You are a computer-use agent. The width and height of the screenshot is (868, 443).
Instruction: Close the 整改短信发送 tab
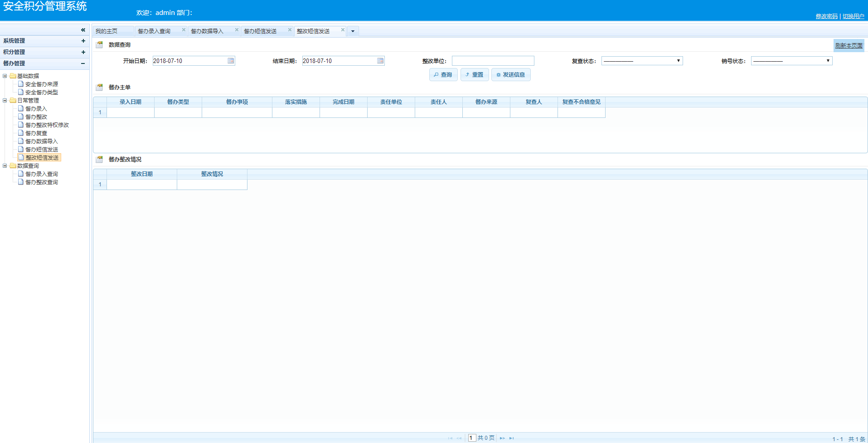(x=343, y=30)
